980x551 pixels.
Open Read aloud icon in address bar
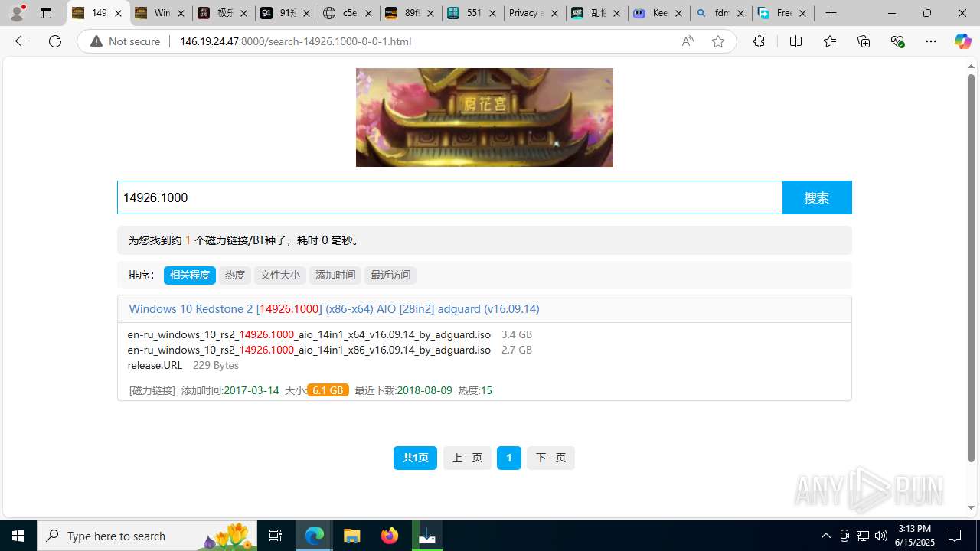[688, 41]
